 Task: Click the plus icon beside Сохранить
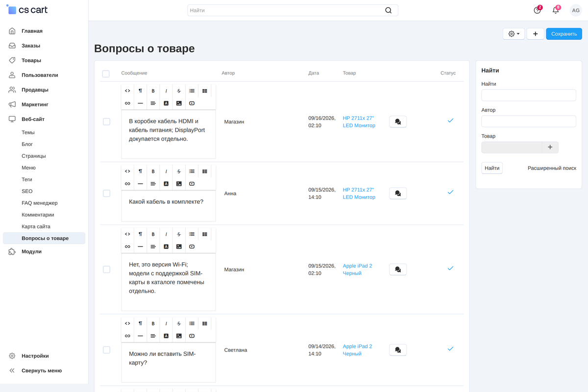coord(535,34)
